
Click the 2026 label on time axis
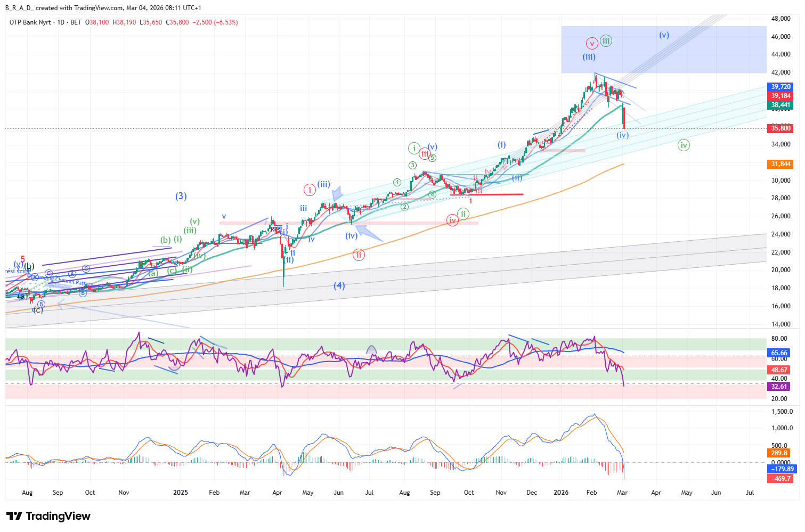561,493
